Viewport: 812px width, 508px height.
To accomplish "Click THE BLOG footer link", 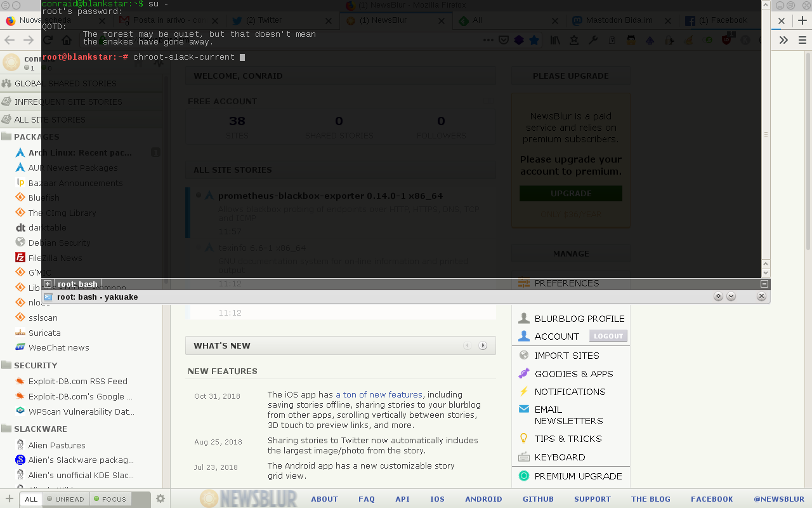I will [651, 499].
